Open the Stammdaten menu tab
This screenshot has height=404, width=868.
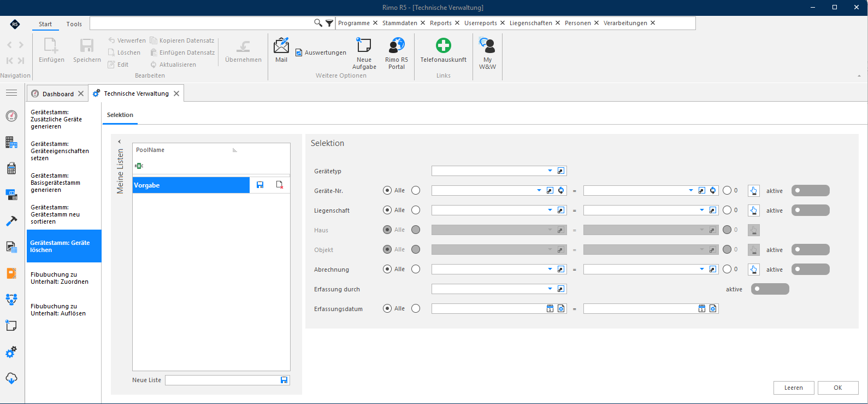click(x=400, y=23)
